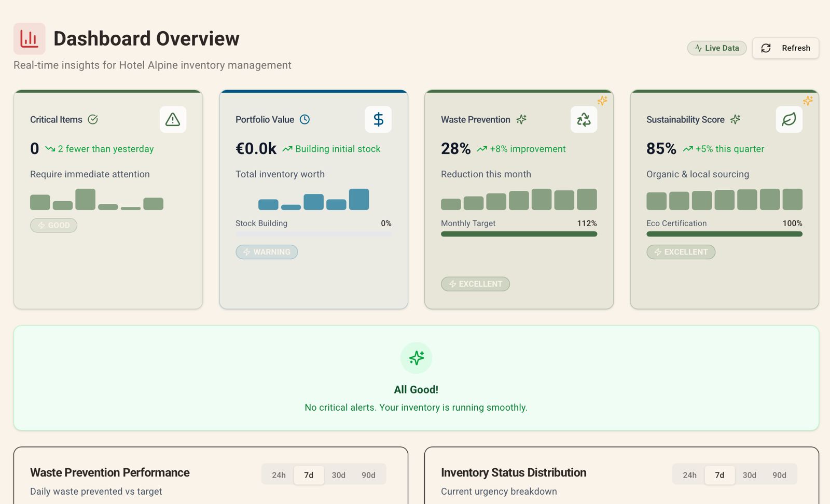Click the Eco Certification progress bar
830x504 pixels.
tap(724, 234)
